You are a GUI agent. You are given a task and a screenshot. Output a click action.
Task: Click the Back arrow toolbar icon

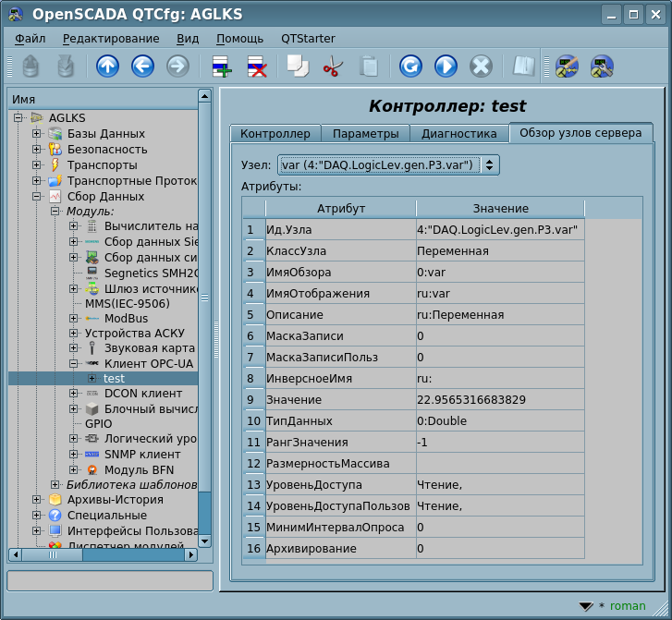pos(142,67)
